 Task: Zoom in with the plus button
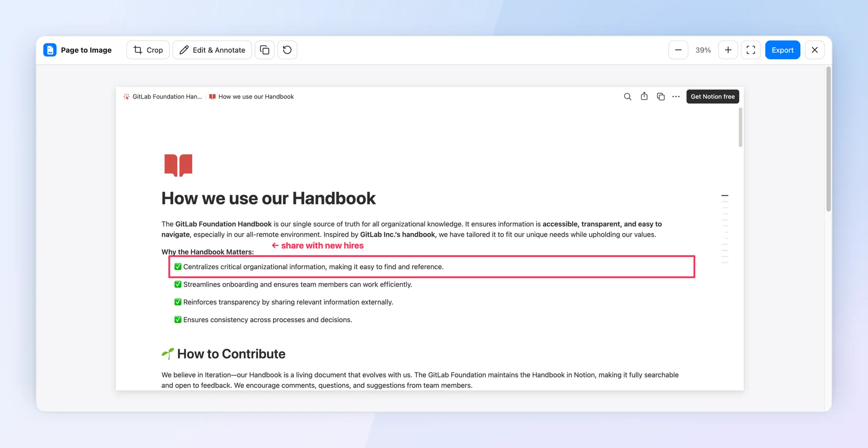tap(728, 50)
